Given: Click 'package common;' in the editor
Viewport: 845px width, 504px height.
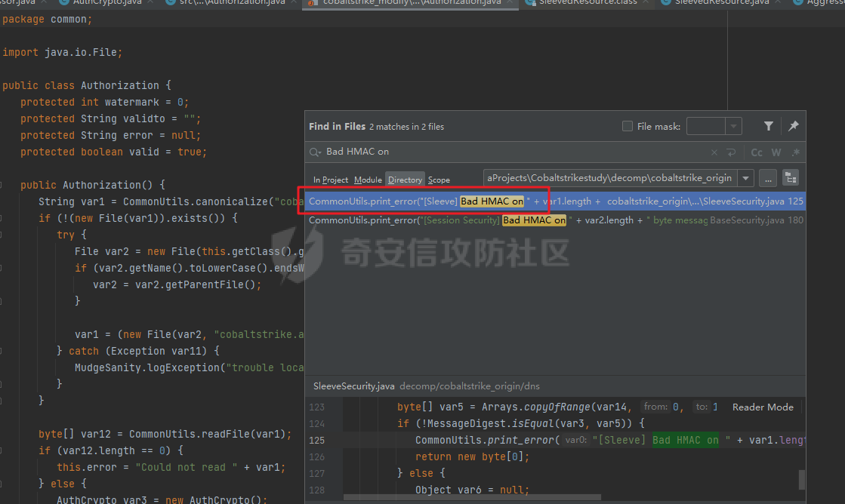Looking at the screenshot, I should coord(48,20).
